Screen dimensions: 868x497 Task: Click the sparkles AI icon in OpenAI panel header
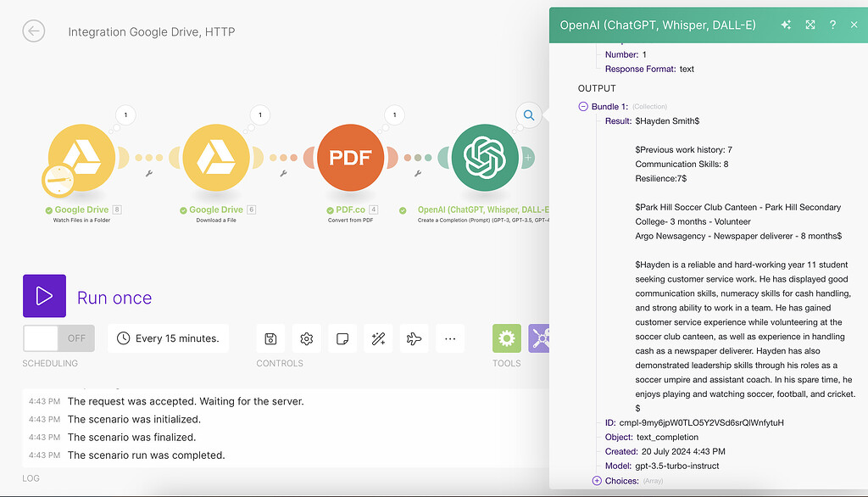pyautogui.click(x=786, y=25)
